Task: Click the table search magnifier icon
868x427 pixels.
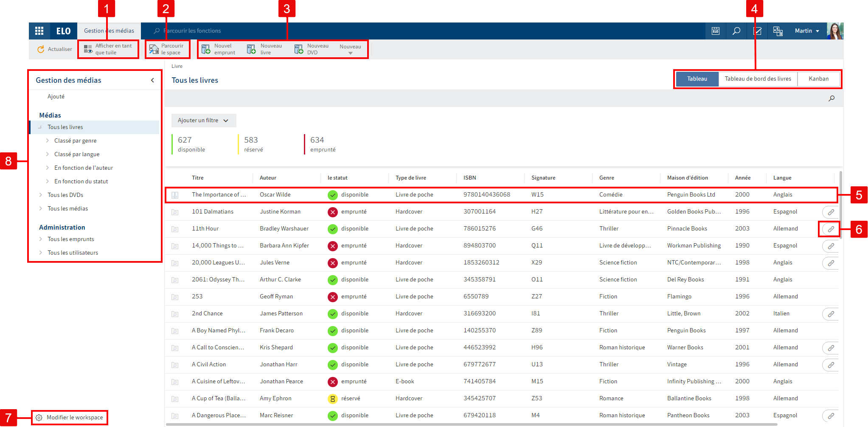Action: 831,98
